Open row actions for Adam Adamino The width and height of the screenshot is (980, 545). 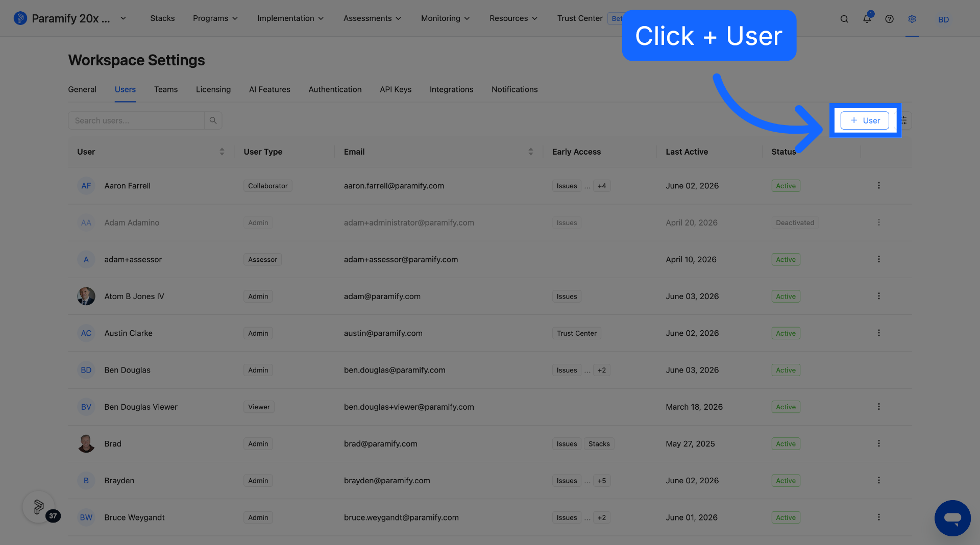click(878, 222)
